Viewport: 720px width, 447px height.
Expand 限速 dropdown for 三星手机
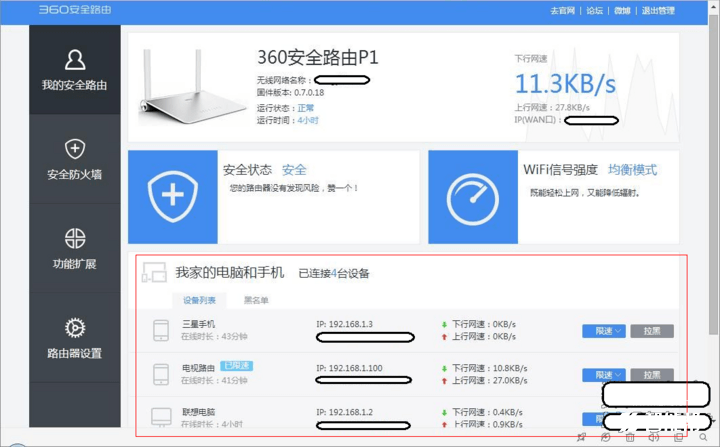pos(604,331)
